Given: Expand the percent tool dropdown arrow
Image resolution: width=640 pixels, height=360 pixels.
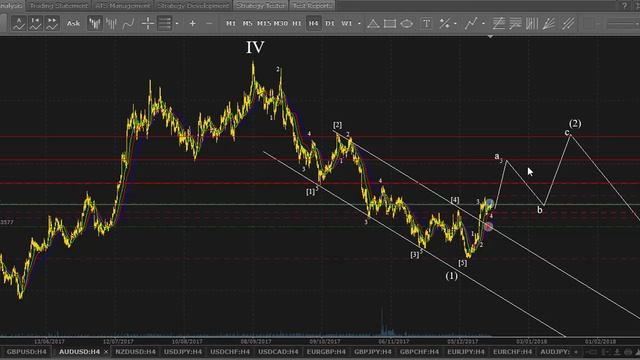Looking at the screenshot, I should [455, 24].
